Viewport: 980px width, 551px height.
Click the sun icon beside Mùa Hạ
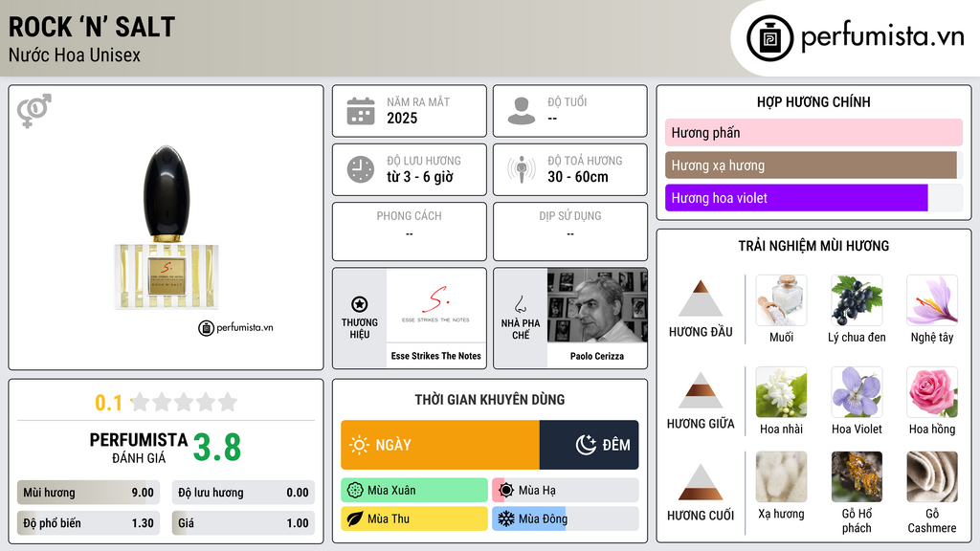point(506,491)
